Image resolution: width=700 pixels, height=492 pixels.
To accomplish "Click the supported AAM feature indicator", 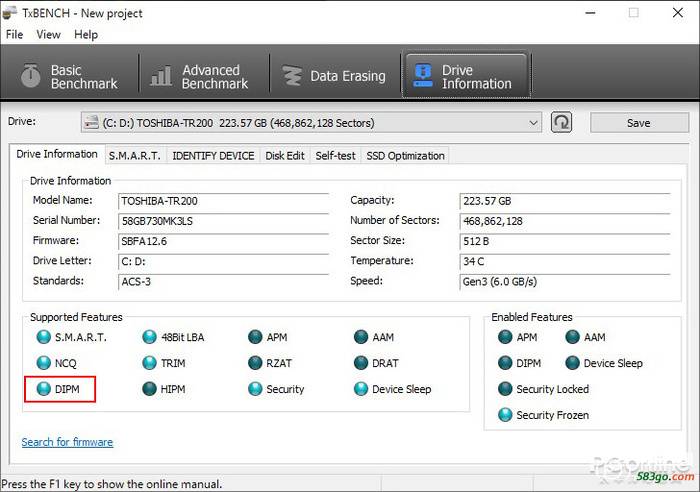I will (x=361, y=337).
